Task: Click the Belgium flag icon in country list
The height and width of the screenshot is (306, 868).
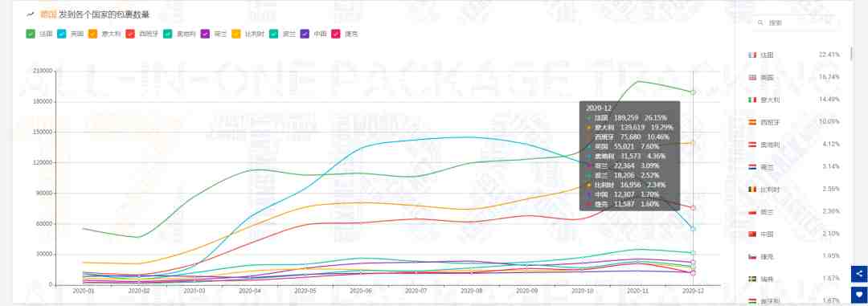Action: click(x=751, y=190)
